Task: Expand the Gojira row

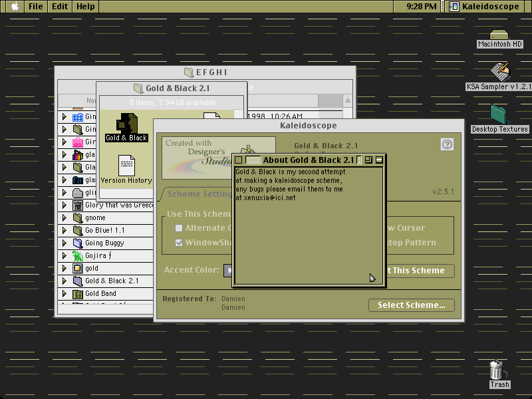Action: click(x=64, y=256)
